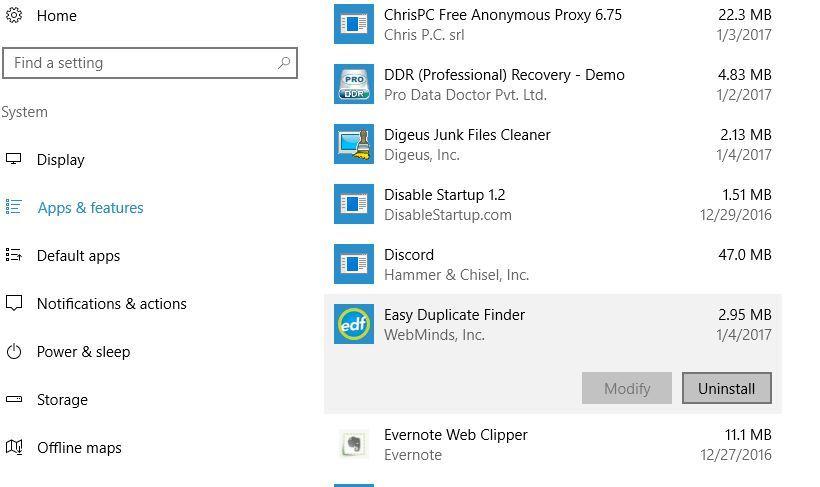
Task: Select DDR (Professional) Recovery - Demo entry
Action: (504, 75)
